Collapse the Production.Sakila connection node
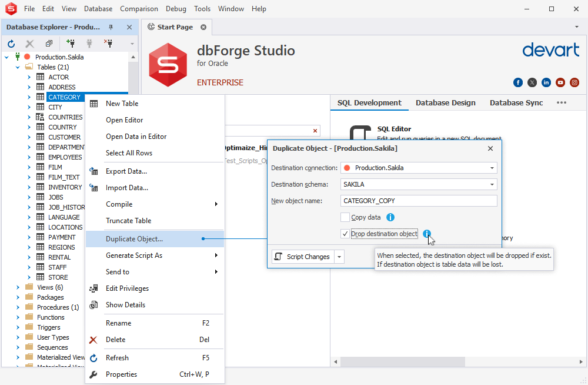 tap(6, 57)
